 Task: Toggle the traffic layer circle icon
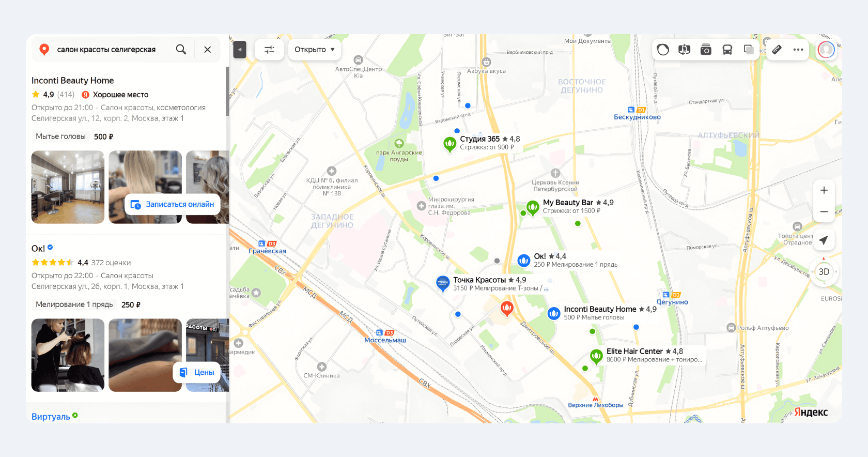coord(663,50)
